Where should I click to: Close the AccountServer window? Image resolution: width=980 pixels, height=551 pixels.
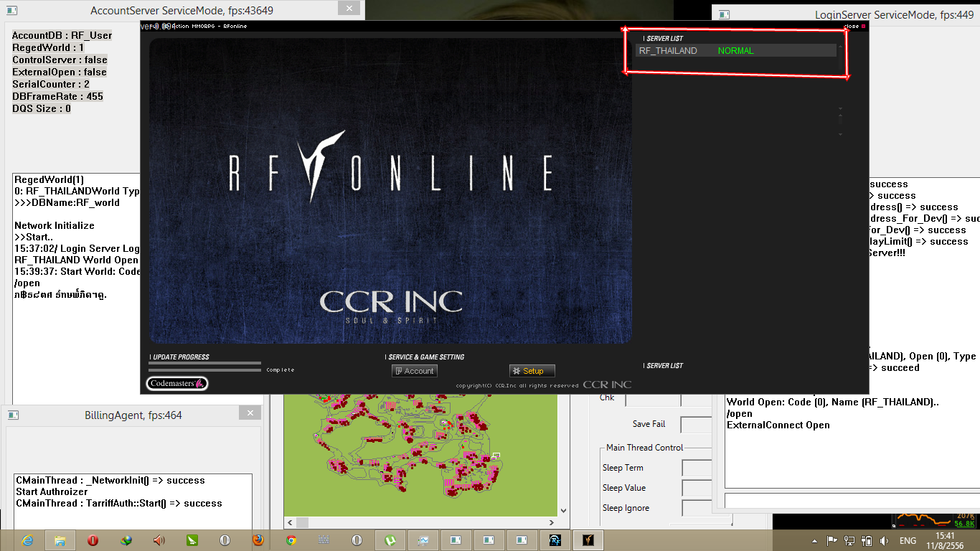click(x=349, y=9)
